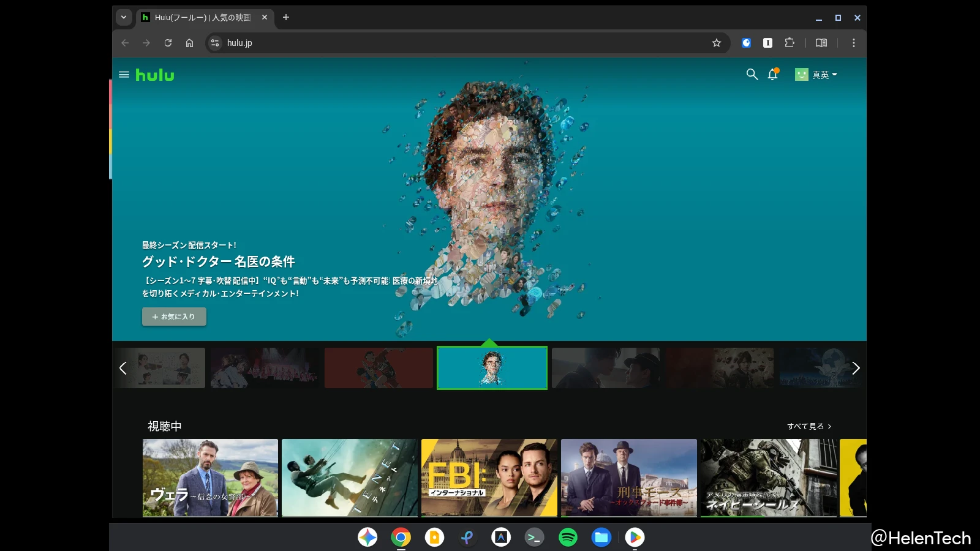Click the Hulu logo
Viewport: 980px width, 551px height.
[x=155, y=75]
